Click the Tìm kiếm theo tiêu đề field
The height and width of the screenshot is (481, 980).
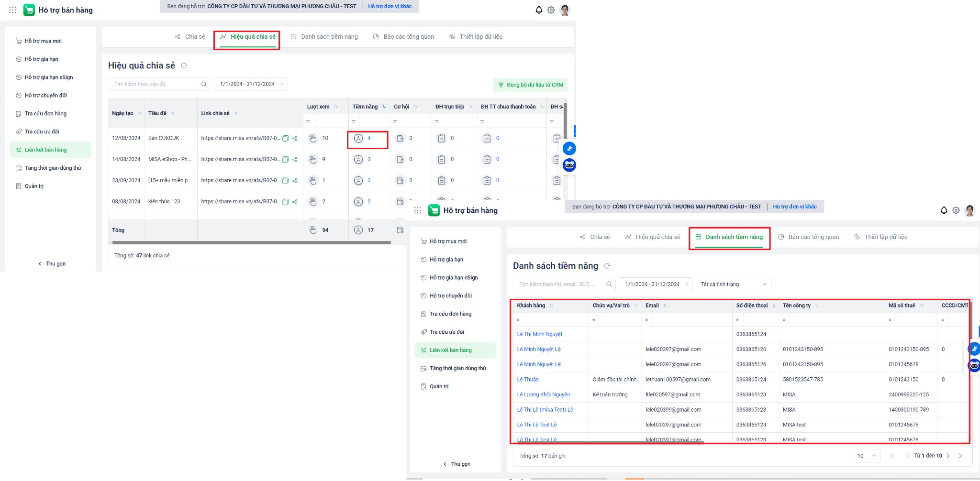click(x=156, y=84)
